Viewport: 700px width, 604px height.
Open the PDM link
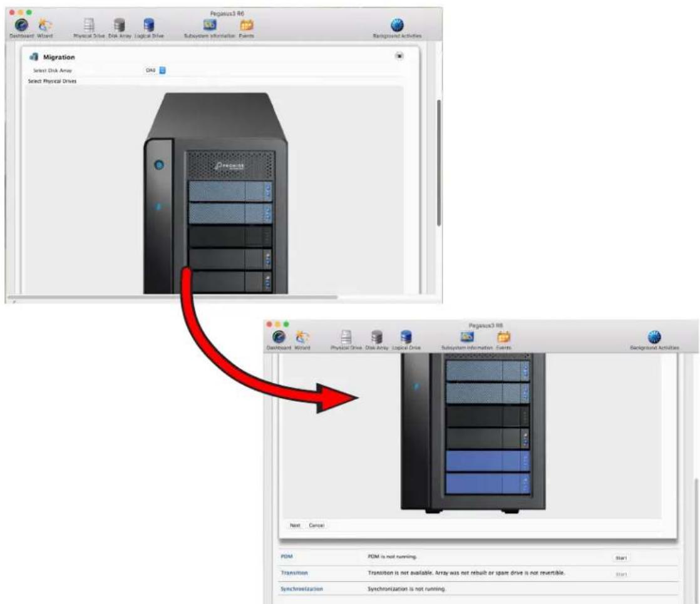[x=287, y=556]
